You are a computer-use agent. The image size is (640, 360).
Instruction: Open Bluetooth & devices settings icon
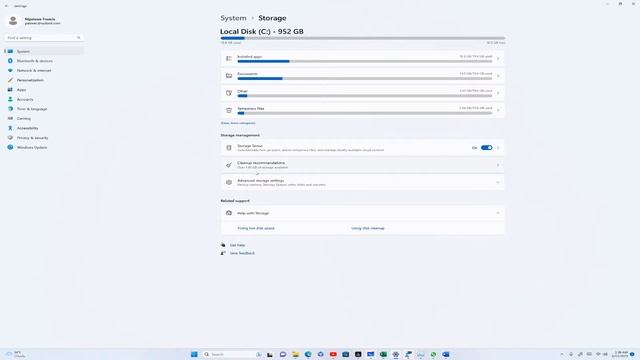(10, 61)
